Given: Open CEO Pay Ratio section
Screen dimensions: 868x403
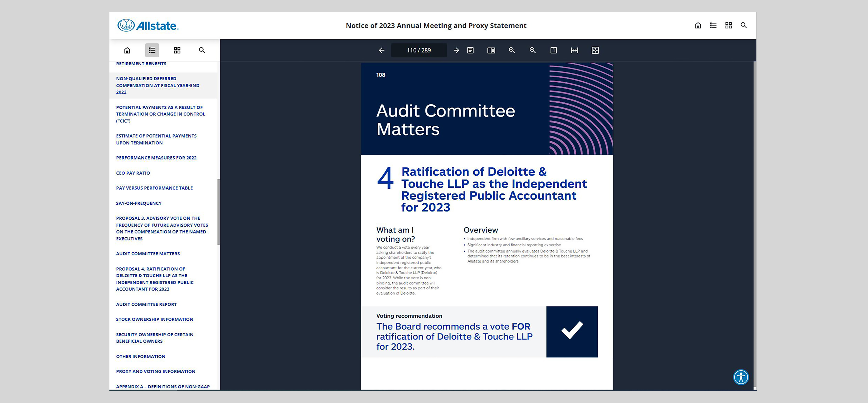Looking at the screenshot, I should (133, 173).
